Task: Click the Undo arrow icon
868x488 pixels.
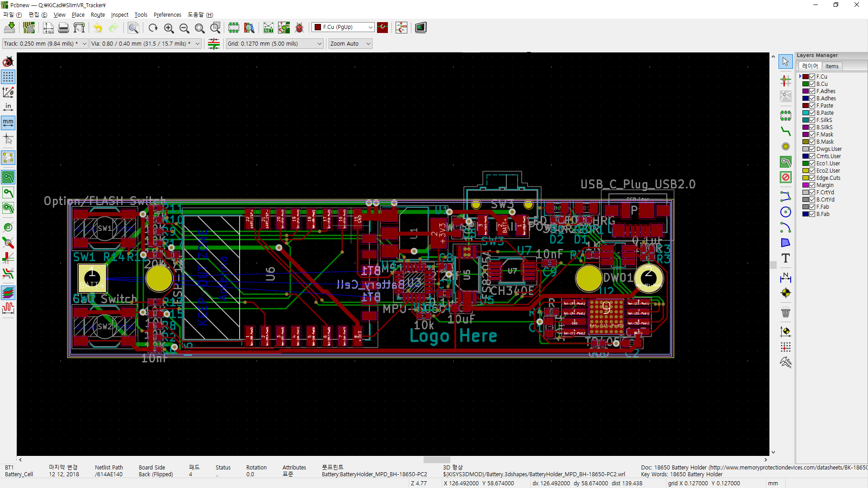Action: 98,28
